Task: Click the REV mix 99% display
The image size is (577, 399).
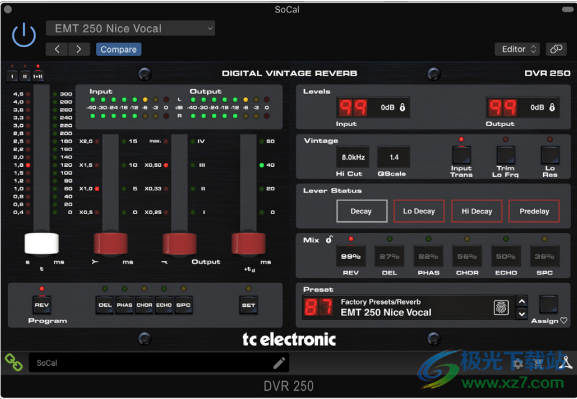Action: pyautogui.click(x=351, y=256)
